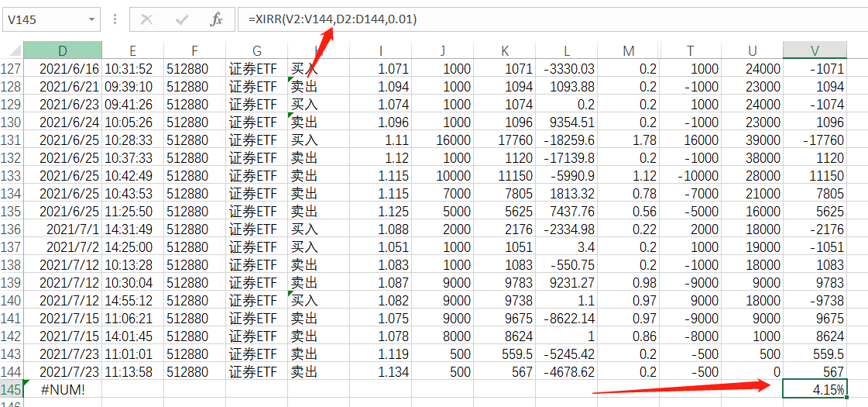Click cell V145 showing 4.15%
The width and height of the screenshot is (868, 407).
(815, 389)
